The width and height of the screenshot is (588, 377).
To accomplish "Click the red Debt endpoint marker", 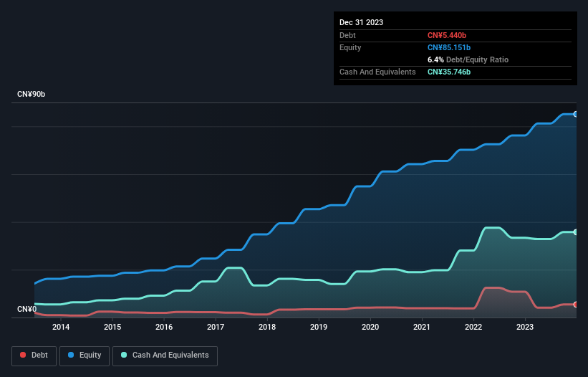I will (576, 305).
